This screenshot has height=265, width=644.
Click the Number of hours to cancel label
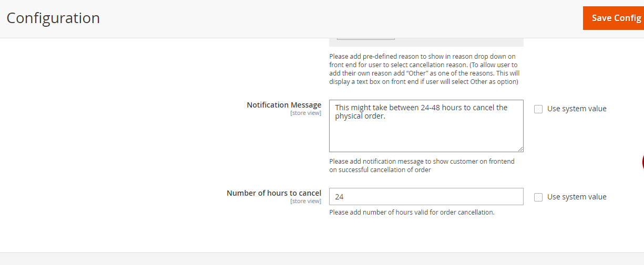pyautogui.click(x=273, y=193)
